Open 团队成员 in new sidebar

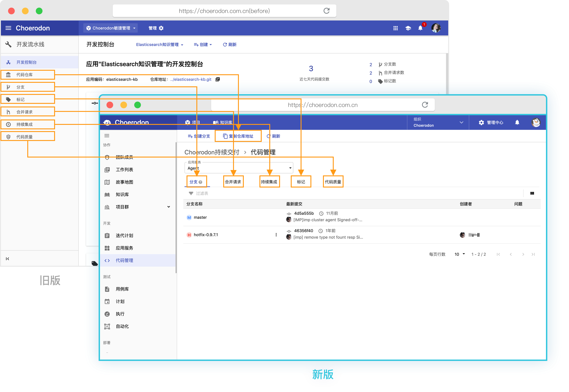coord(138,157)
